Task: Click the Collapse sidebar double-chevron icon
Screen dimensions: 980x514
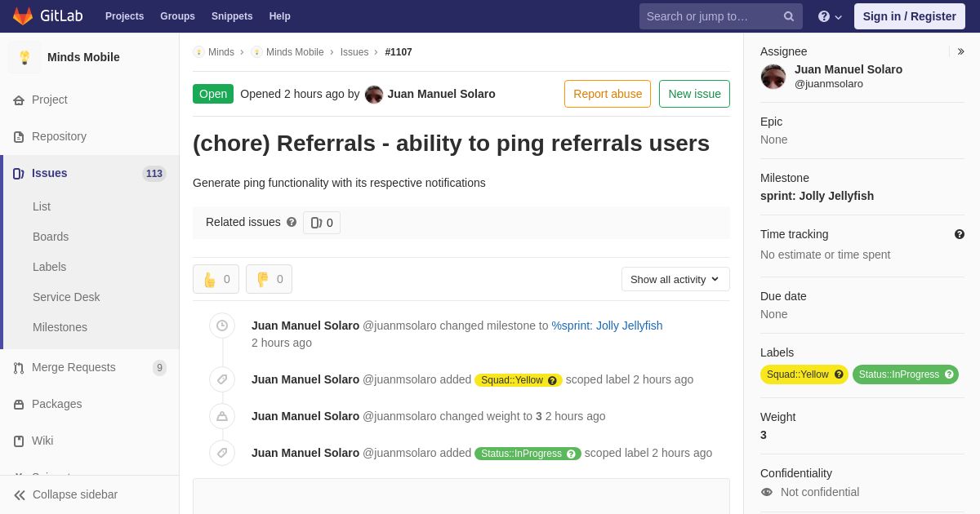Action: [x=20, y=495]
